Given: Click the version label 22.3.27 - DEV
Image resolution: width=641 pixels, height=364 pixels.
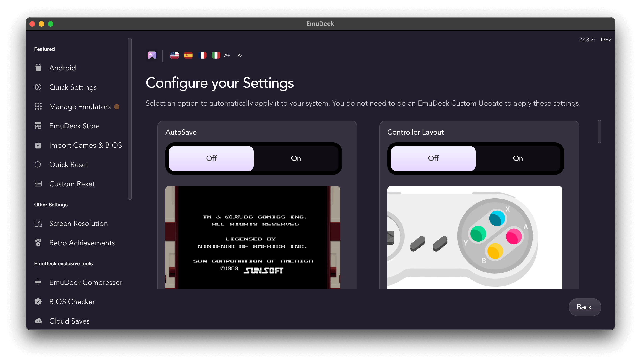Looking at the screenshot, I should pyautogui.click(x=595, y=40).
